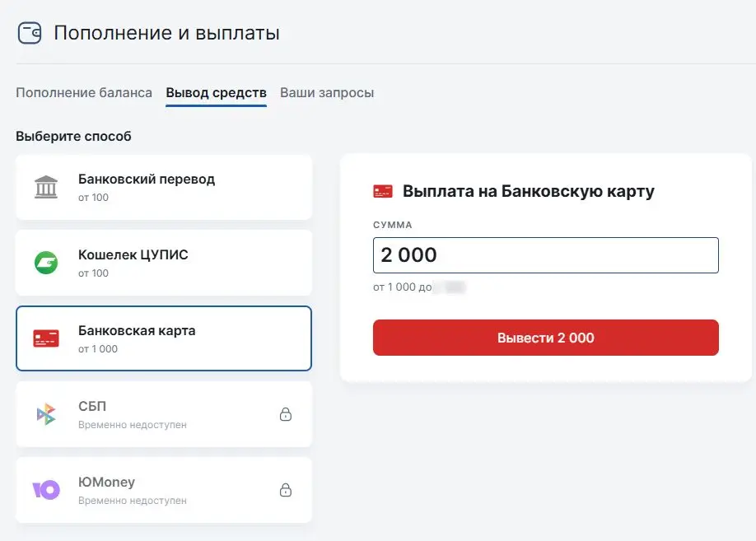The height and width of the screenshot is (541, 756).
Task: Click the green Кошелек ЦУПИС logo
Action: pos(47,263)
